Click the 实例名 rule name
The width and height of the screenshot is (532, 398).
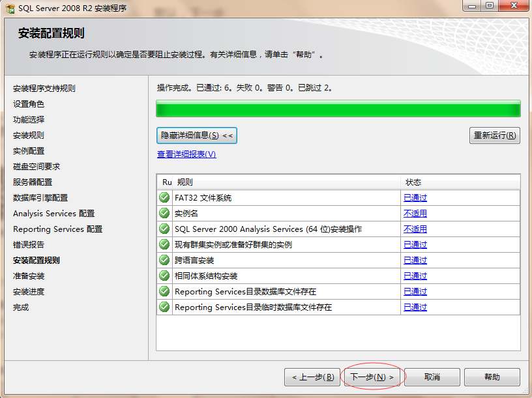pyautogui.click(x=186, y=214)
